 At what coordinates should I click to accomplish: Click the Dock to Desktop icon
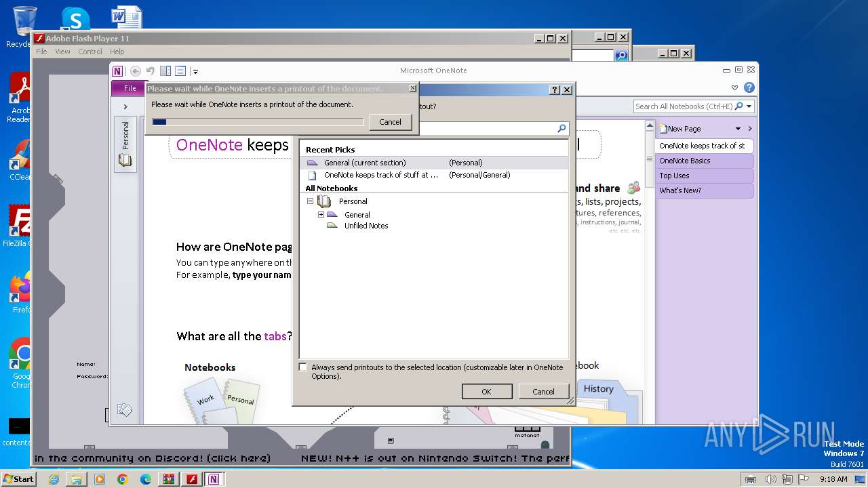tap(165, 70)
